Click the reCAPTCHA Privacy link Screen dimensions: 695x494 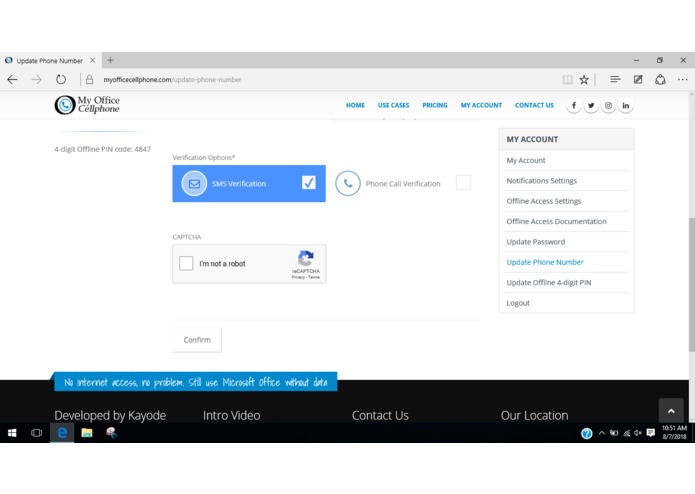coord(298,277)
